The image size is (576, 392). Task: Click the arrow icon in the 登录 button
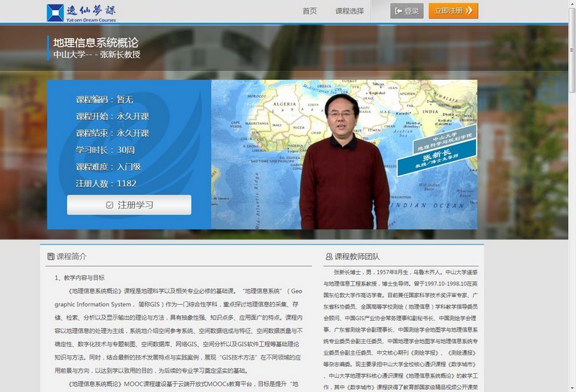398,11
